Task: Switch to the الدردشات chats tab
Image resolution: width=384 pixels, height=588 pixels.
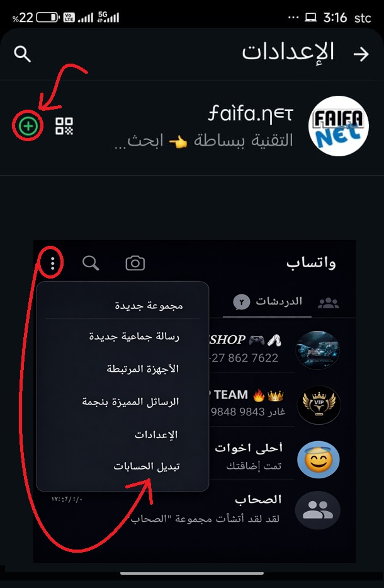Action: [x=268, y=302]
